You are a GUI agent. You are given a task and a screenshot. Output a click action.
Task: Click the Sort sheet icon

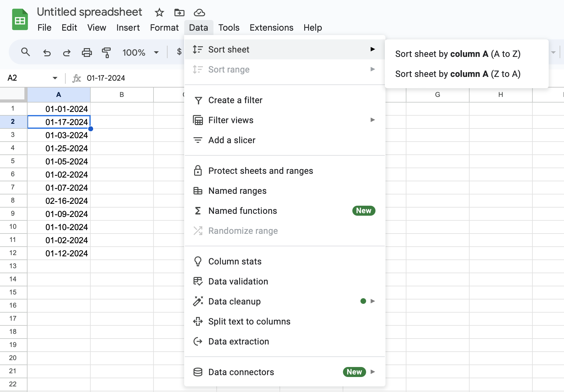(198, 49)
